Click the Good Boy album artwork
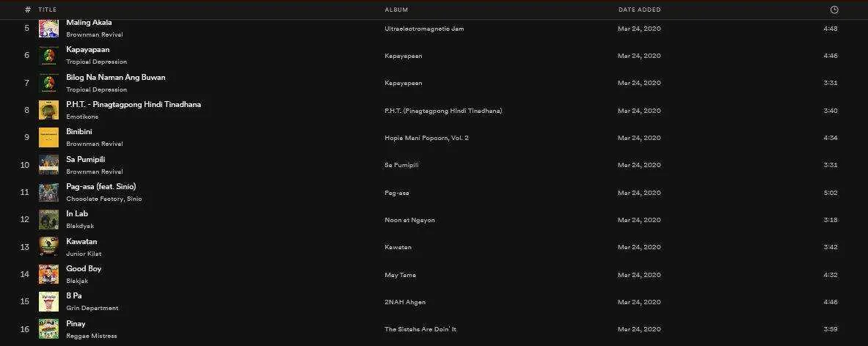This screenshot has width=868, height=346. point(48,274)
